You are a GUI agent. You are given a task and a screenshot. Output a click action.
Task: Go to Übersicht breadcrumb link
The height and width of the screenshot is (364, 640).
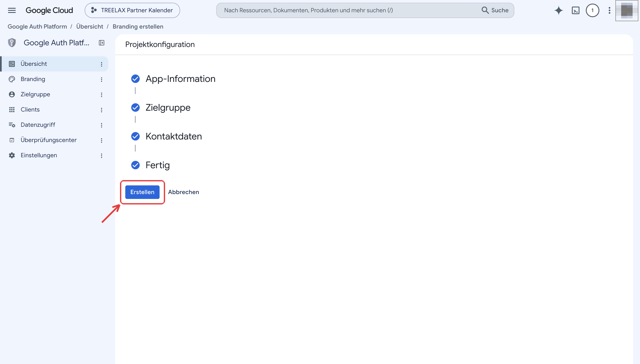[90, 26]
